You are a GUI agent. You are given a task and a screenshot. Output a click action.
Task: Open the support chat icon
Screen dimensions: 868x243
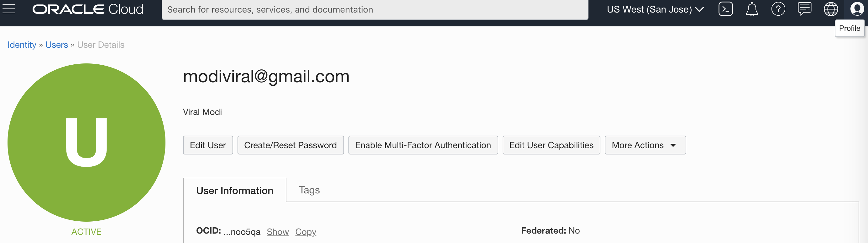click(x=804, y=9)
